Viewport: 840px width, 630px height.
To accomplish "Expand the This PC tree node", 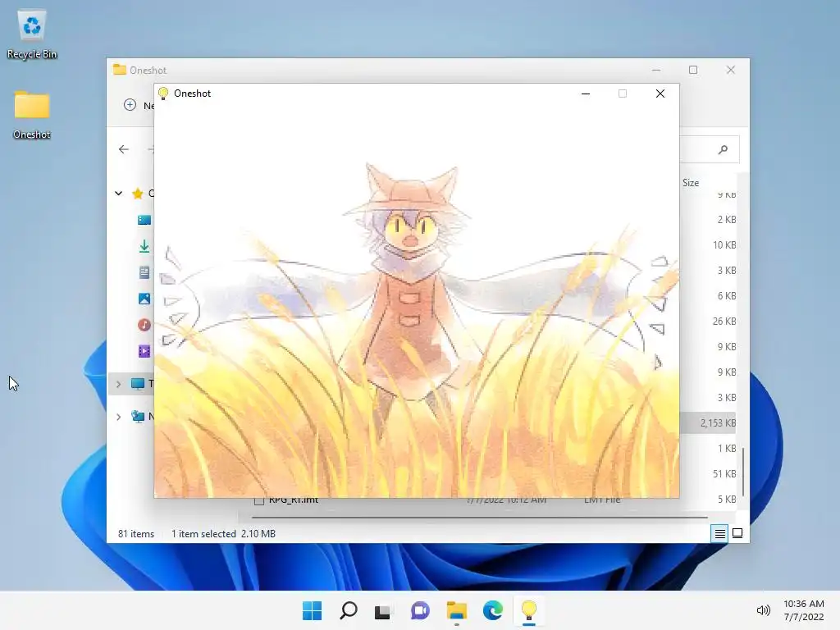I will 118,384.
